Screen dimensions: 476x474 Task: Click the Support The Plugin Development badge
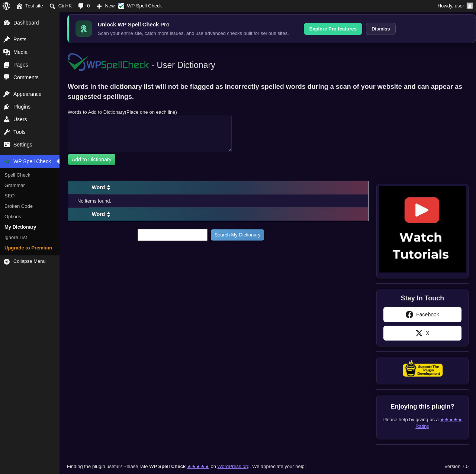tap(422, 368)
